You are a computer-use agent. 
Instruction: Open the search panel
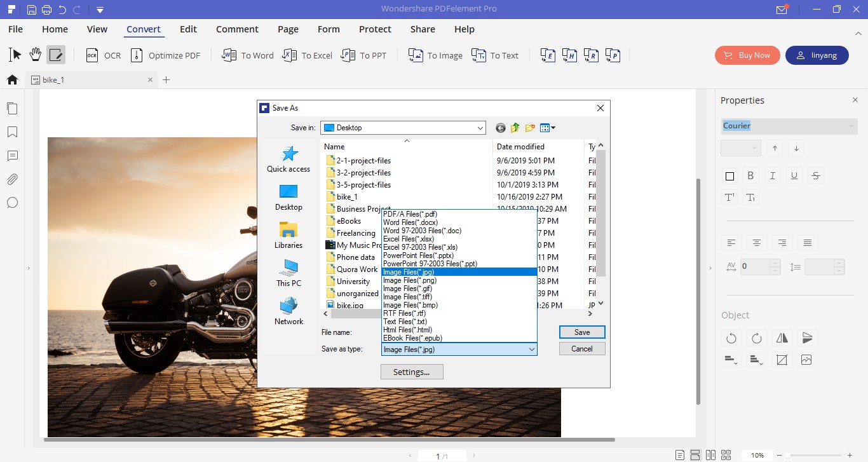[x=12, y=203]
